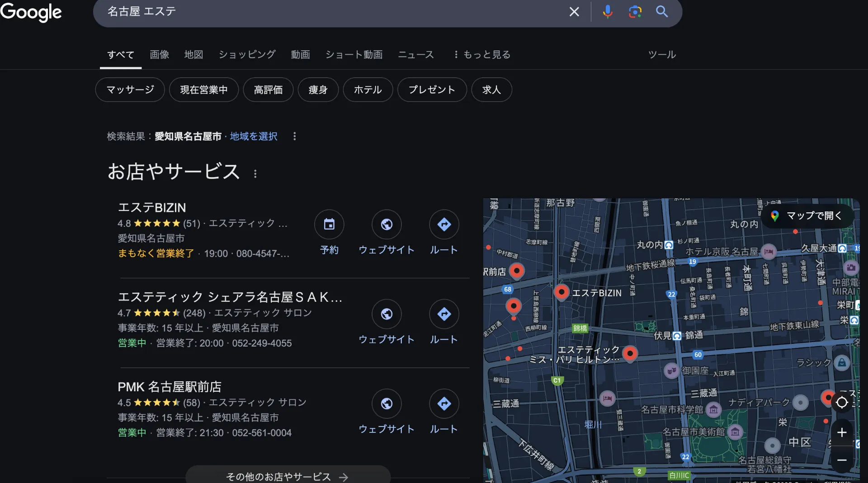Screen dimensions: 868x483
Task: Zoom in on the map
Action: pos(842,432)
